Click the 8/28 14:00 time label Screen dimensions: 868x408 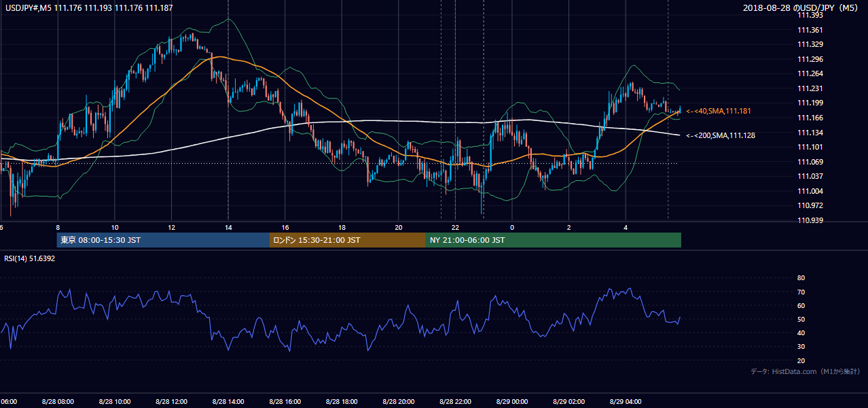(x=228, y=402)
